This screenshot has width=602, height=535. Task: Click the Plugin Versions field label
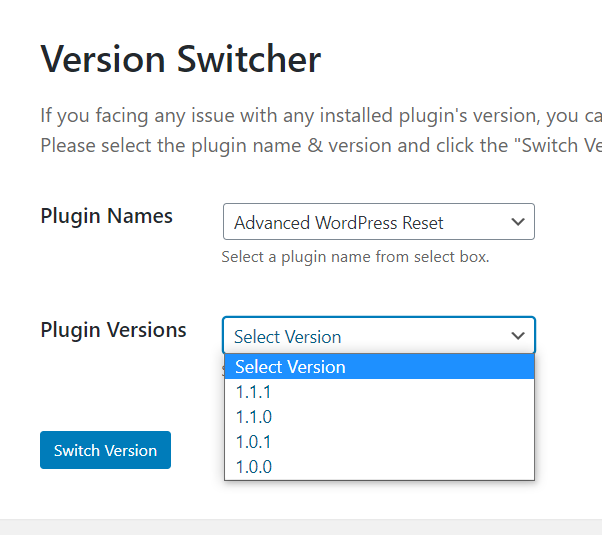(x=113, y=330)
